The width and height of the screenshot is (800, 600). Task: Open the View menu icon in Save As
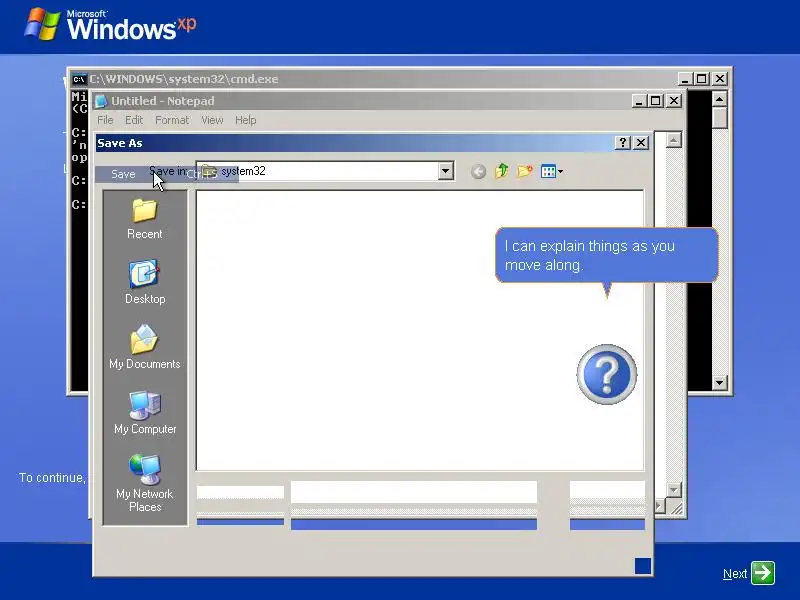(x=552, y=171)
